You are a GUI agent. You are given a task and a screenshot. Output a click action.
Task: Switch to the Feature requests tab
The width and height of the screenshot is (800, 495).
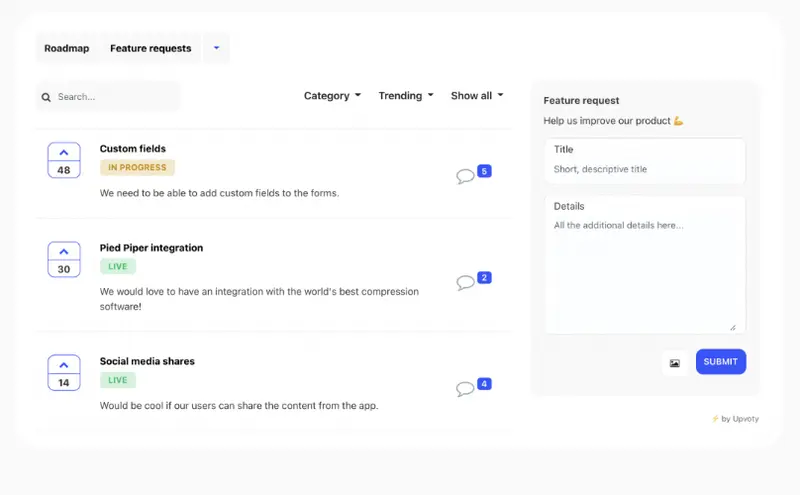pyautogui.click(x=151, y=48)
